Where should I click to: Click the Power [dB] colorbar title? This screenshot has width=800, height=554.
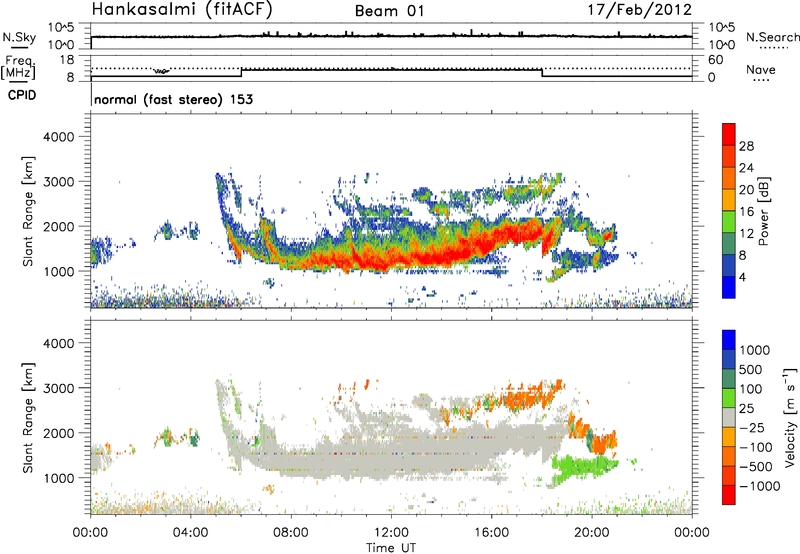pos(764,211)
